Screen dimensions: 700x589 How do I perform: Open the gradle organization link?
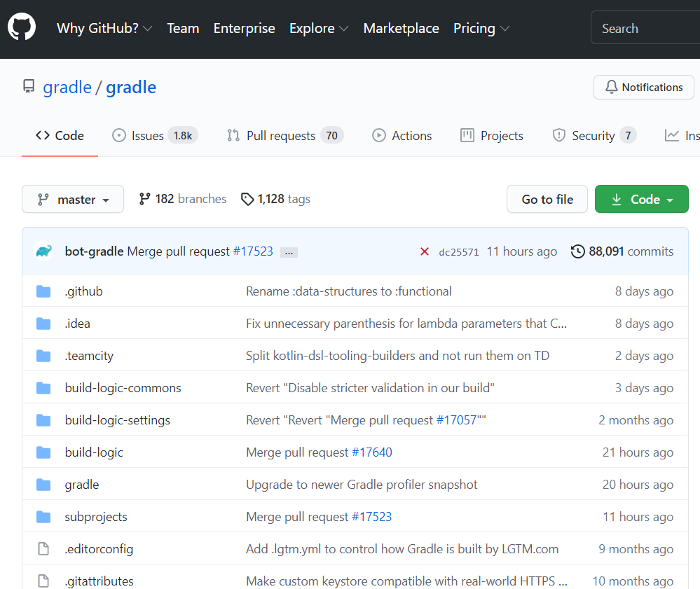point(67,87)
